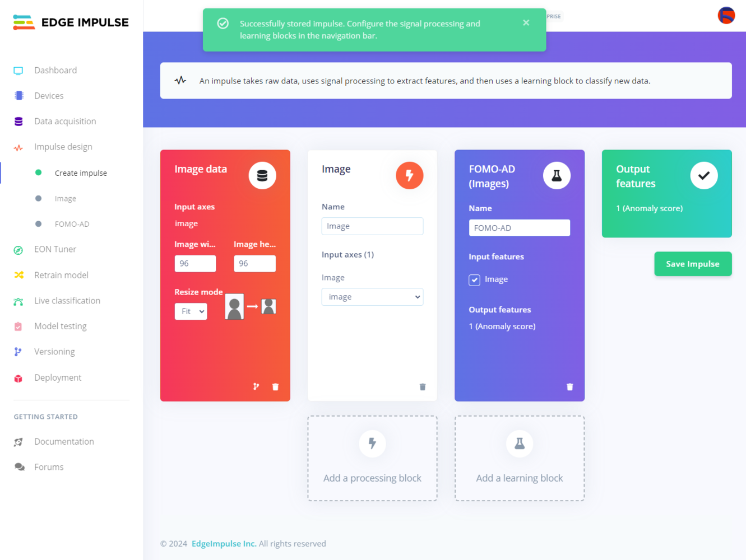Delete the Image data block
Image resolution: width=746 pixels, height=560 pixels.
[x=275, y=387]
